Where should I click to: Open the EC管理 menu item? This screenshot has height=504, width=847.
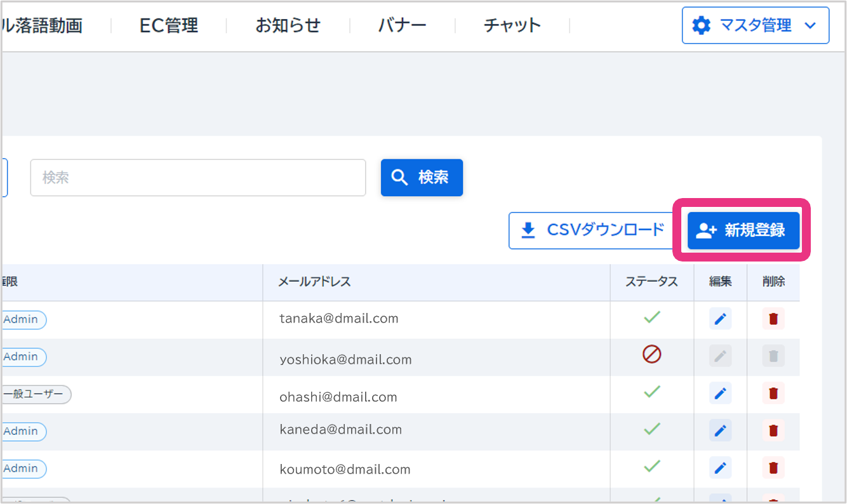click(169, 25)
